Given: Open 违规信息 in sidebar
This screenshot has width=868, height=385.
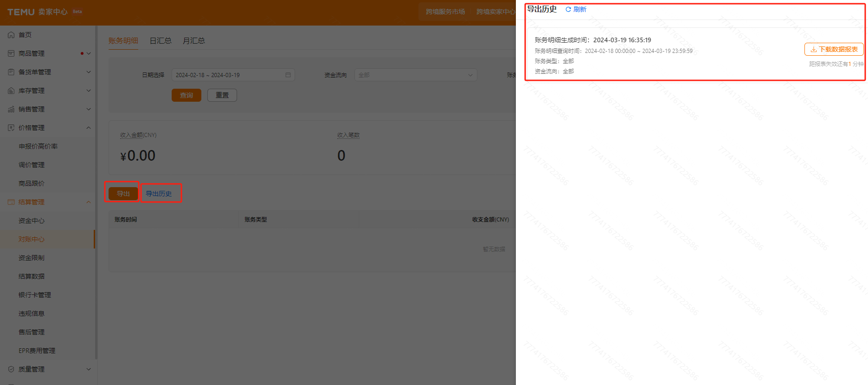Looking at the screenshot, I should tap(32, 313).
